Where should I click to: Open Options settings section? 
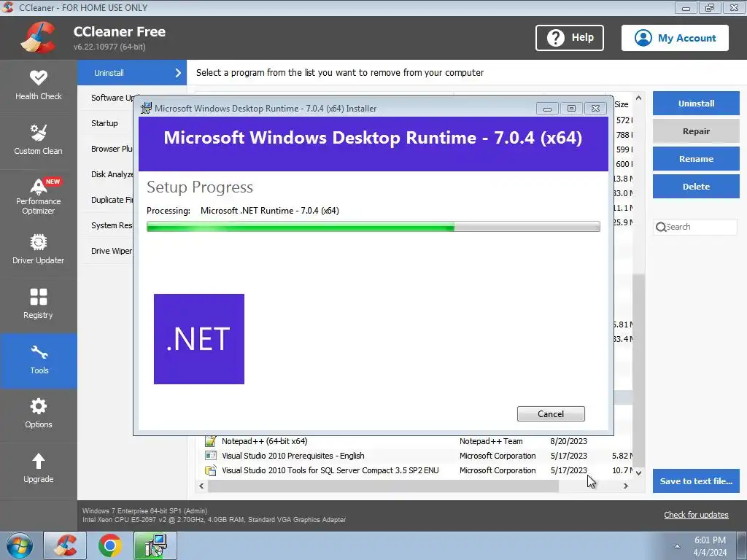(39, 414)
